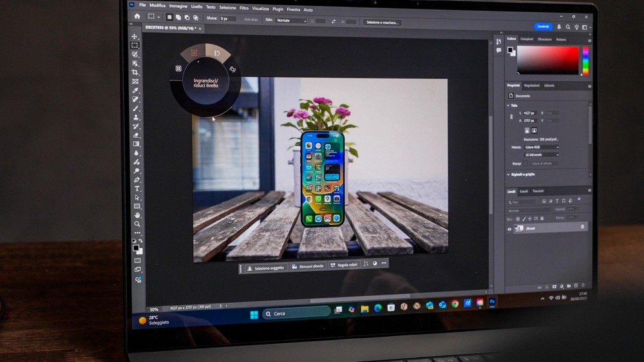Image resolution: width=644 pixels, height=362 pixels.
Task: Select the Frame tool
Action: point(135,81)
